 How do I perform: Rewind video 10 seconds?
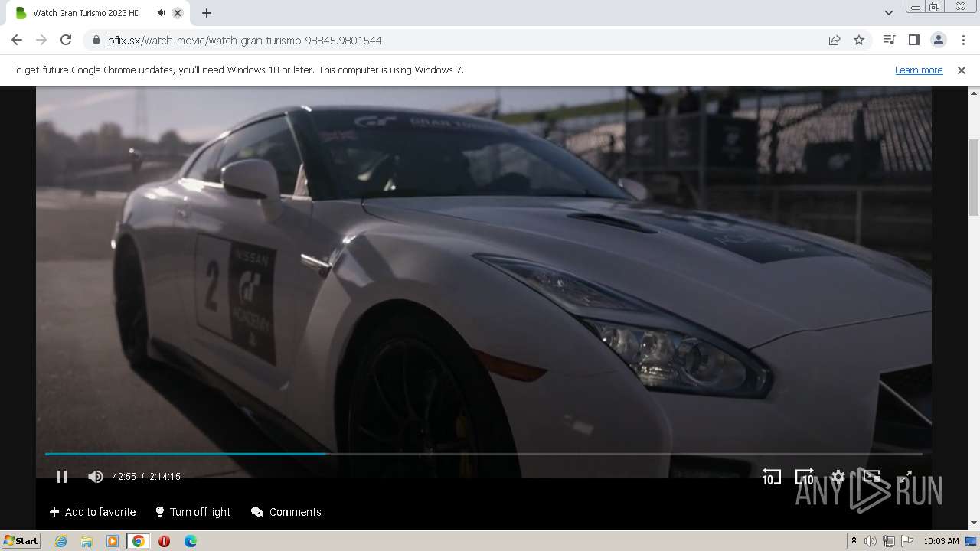point(771,477)
